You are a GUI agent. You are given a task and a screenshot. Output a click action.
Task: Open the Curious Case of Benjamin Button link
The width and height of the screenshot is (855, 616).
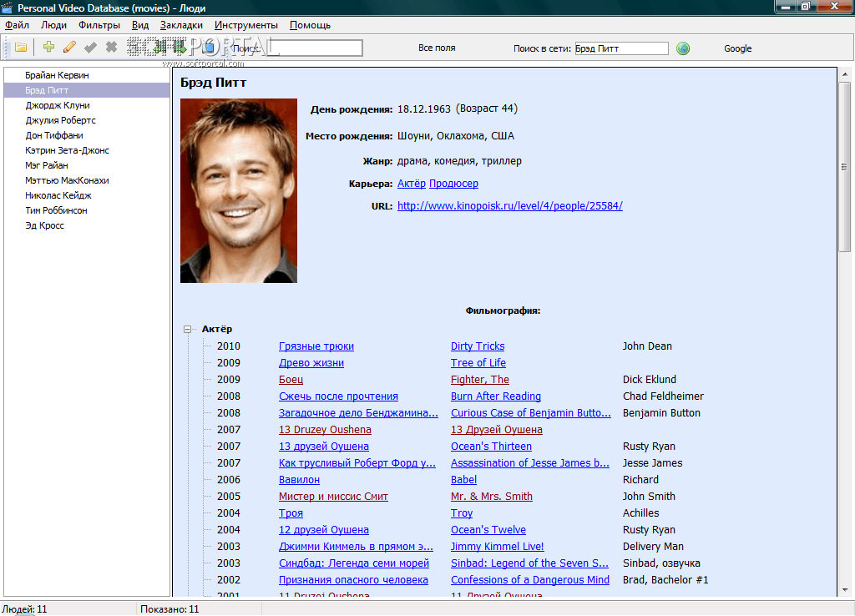[x=531, y=413]
